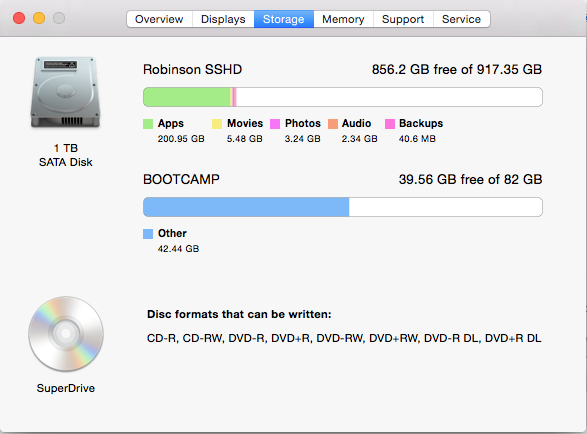Click the '1 TB' disk capacity label
Viewport: 587px width, 434px height.
pos(66,148)
